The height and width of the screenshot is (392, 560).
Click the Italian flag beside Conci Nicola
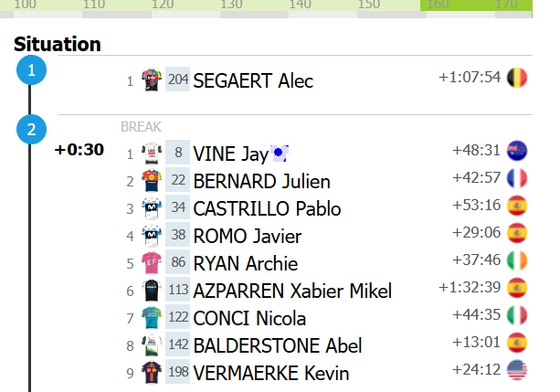pos(517,316)
